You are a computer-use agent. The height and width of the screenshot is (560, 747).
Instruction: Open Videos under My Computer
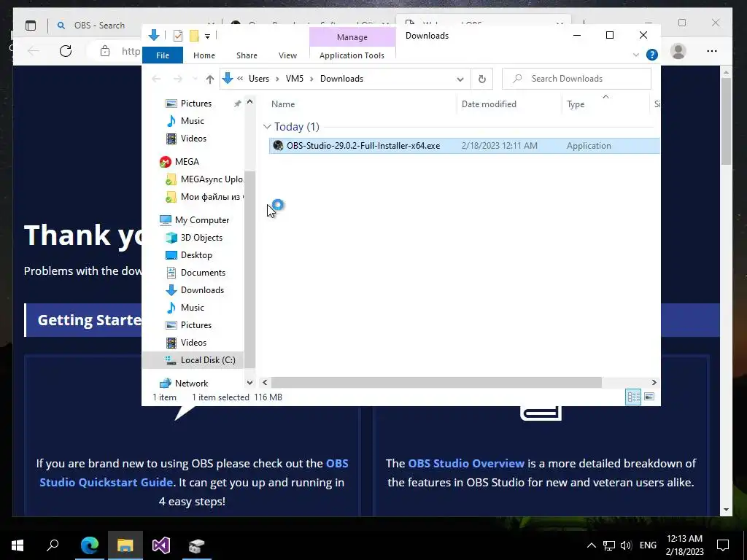pos(193,343)
